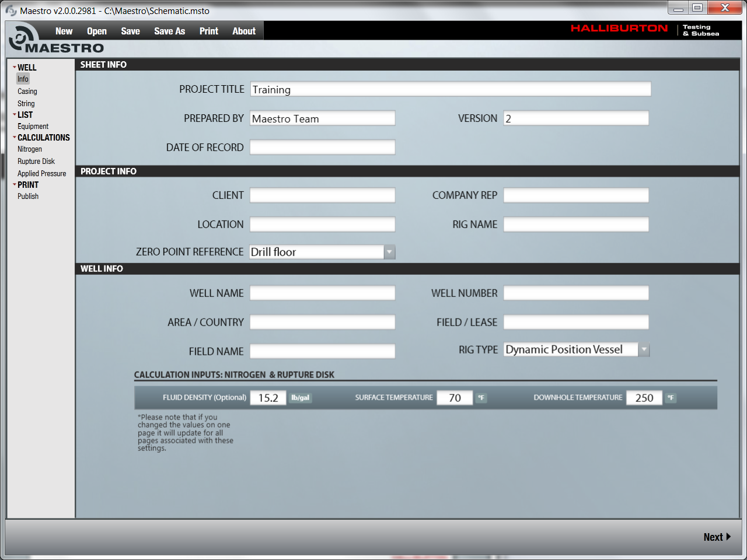
Task: Open the Equipment list page
Action: click(x=33, y=127)
